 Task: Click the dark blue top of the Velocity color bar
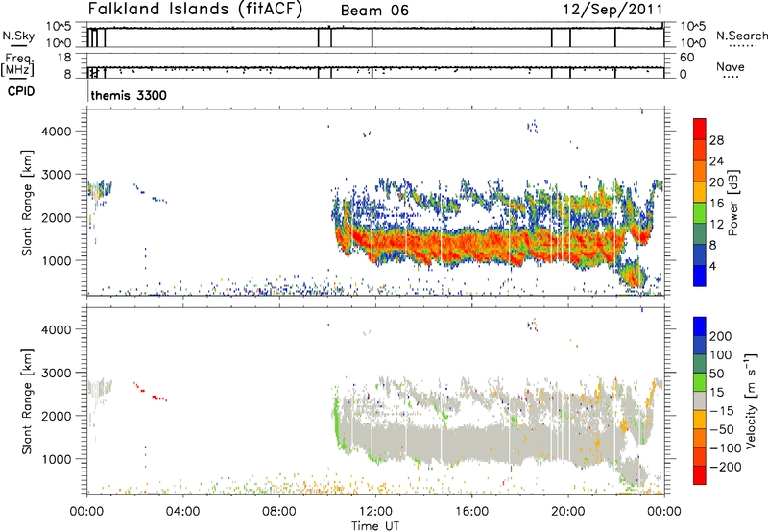(700, 326)
